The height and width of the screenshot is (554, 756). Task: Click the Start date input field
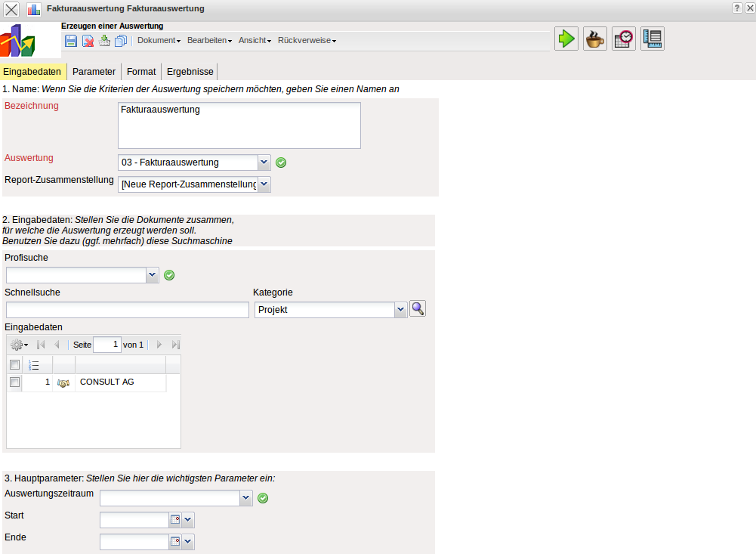pos(134,520)
